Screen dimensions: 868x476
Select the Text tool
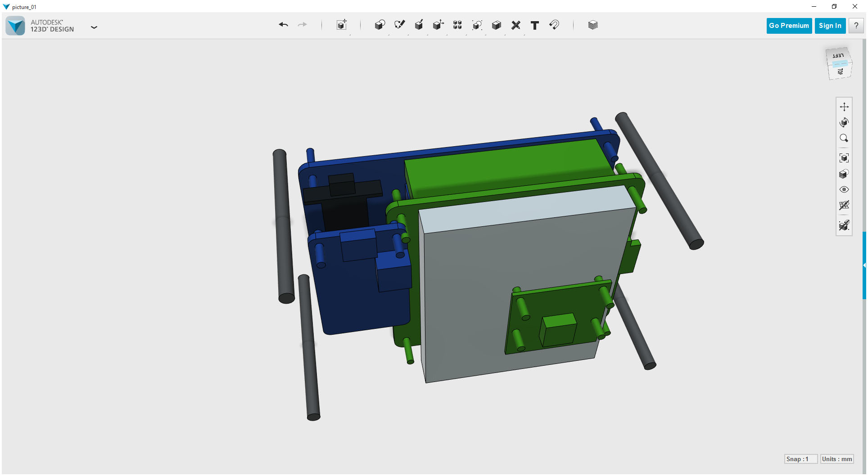coord(535,25)
